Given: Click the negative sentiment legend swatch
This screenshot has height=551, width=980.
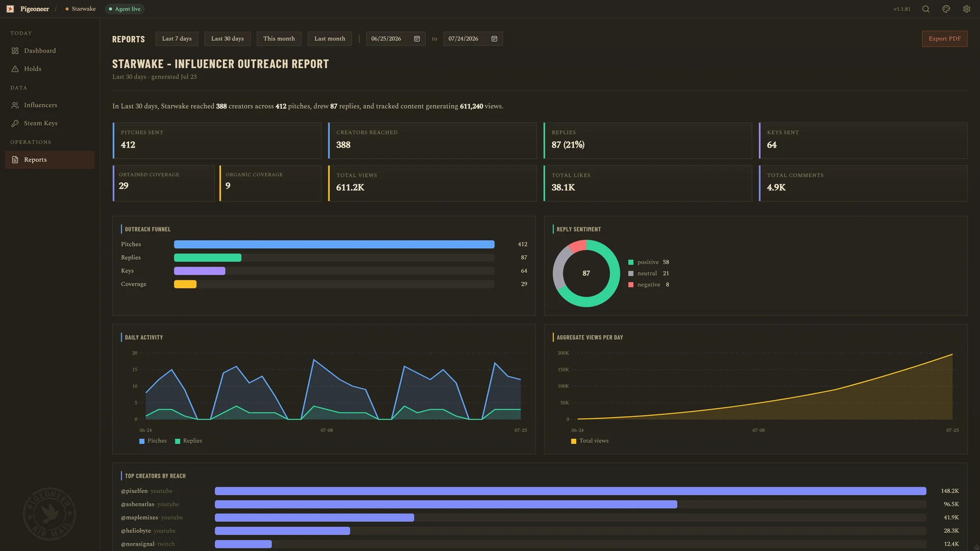Looking at the screenshot, I should pos(631,285).
